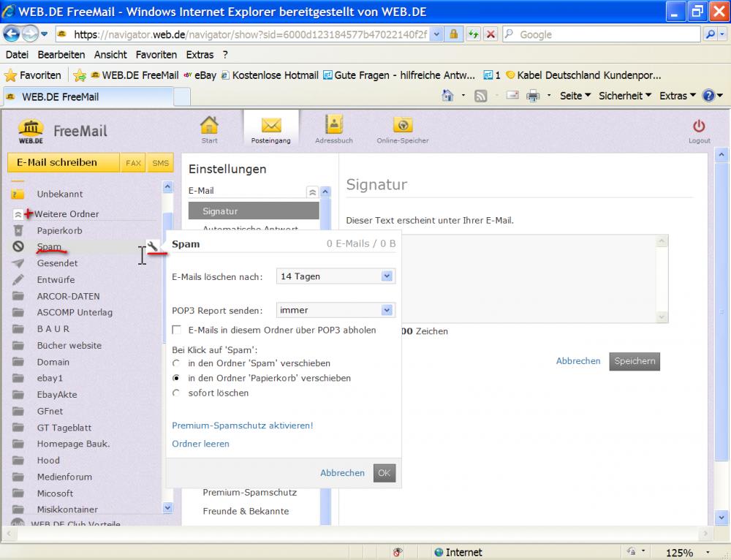Click the Start house icon
731x560 pixels.
tap(209, 126)
